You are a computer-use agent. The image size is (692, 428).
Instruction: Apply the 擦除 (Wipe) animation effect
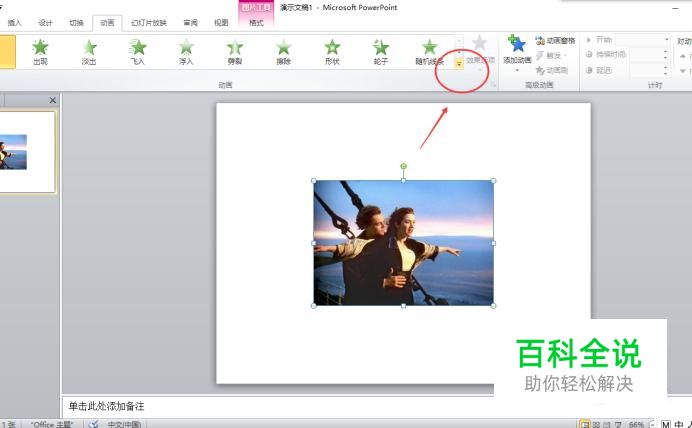(283, 52)
